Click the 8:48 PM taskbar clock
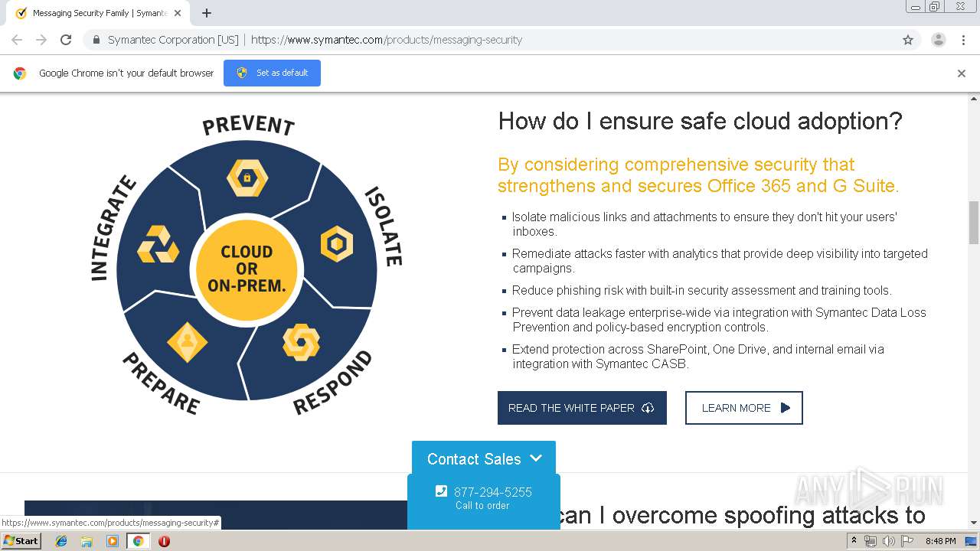The image size is (980, 551). (x=940, y=541)
